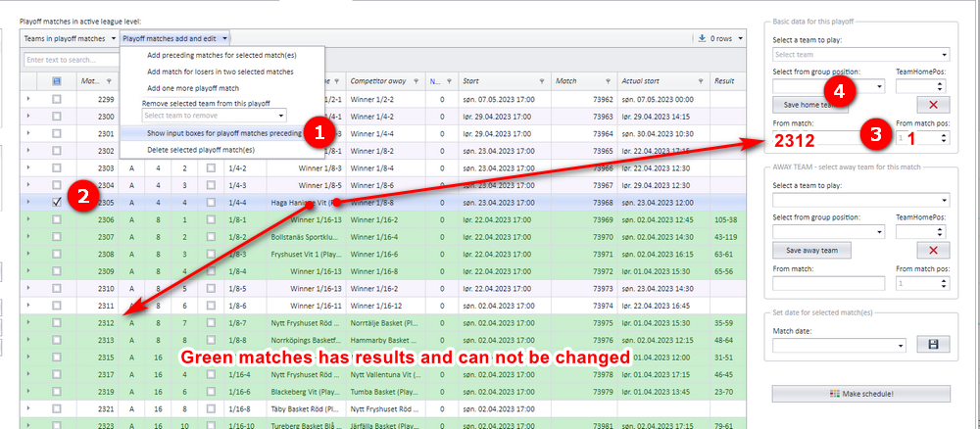Select the cell Norrköpings Basketf...

click(x=306, y=340)
